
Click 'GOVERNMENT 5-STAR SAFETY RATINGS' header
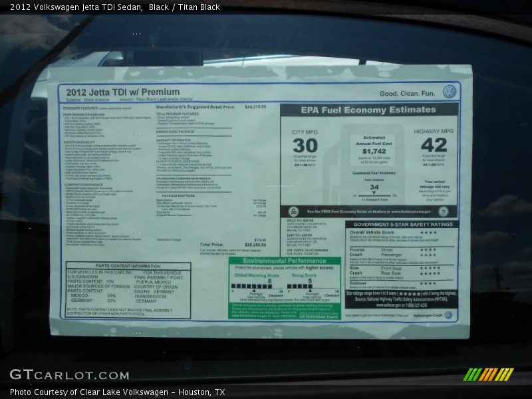coord(403,224)
